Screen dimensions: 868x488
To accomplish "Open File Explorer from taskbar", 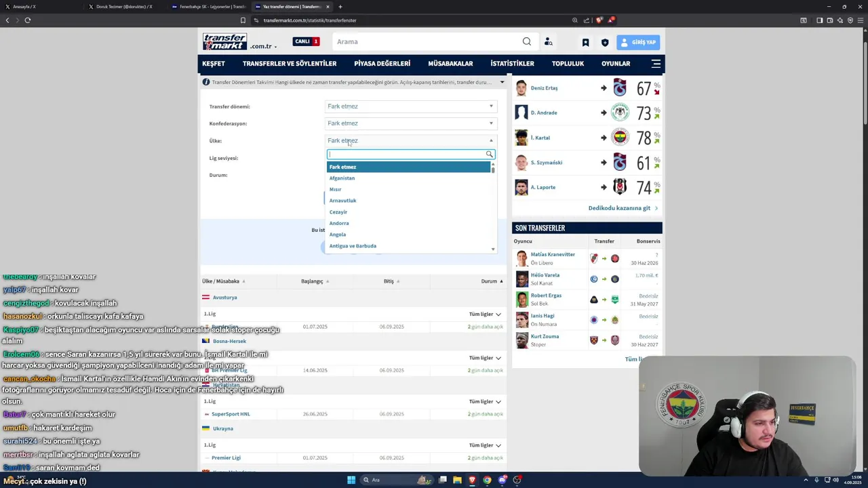I will click(x=457, y=480).
